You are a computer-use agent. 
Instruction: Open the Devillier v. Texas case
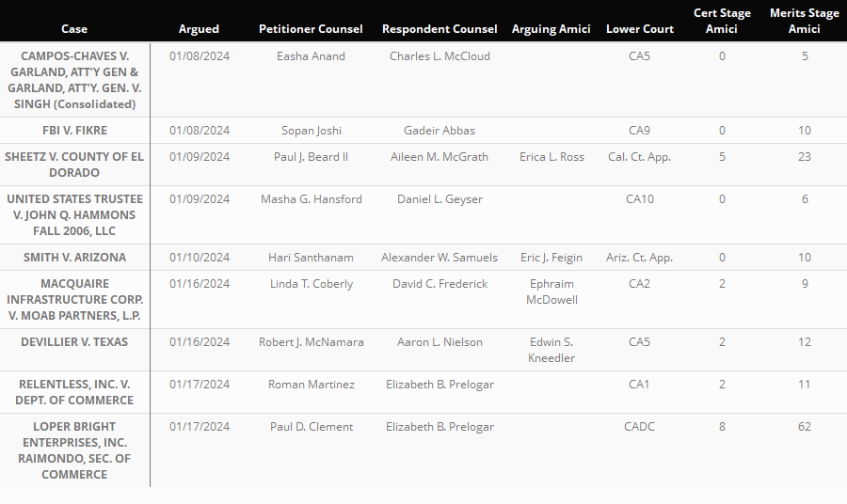(74, 342)
